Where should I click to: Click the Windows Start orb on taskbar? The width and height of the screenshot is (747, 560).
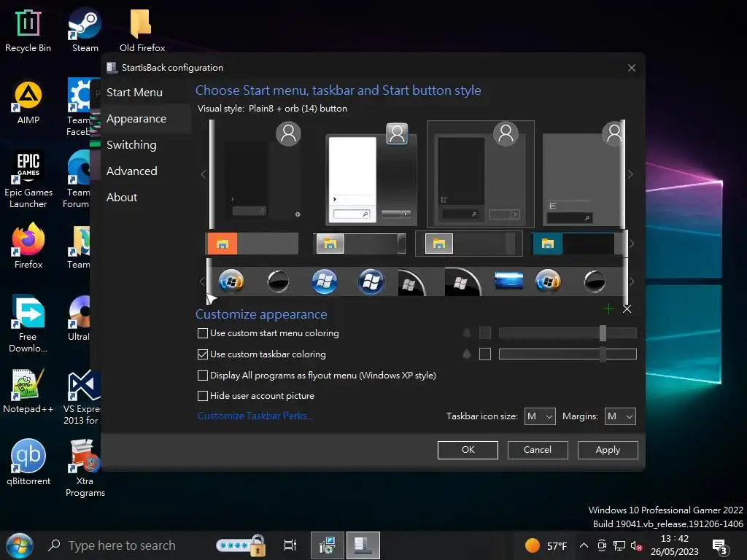[x=20, y=545]
